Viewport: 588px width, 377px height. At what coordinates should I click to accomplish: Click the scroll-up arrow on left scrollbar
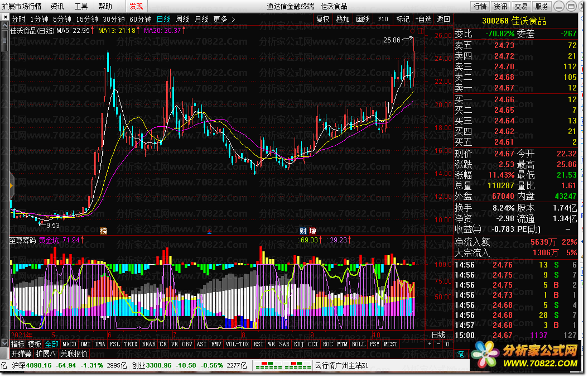(5, 26)
